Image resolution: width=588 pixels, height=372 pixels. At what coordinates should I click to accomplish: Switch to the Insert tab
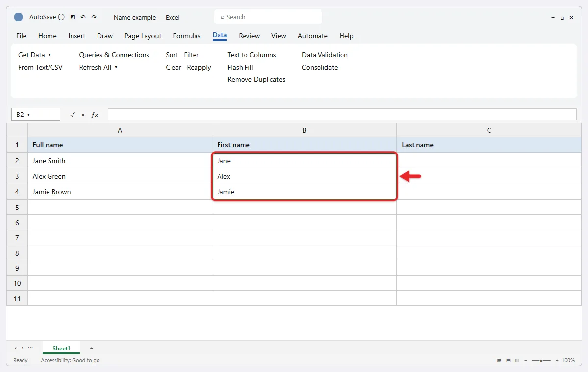(77, 36)
